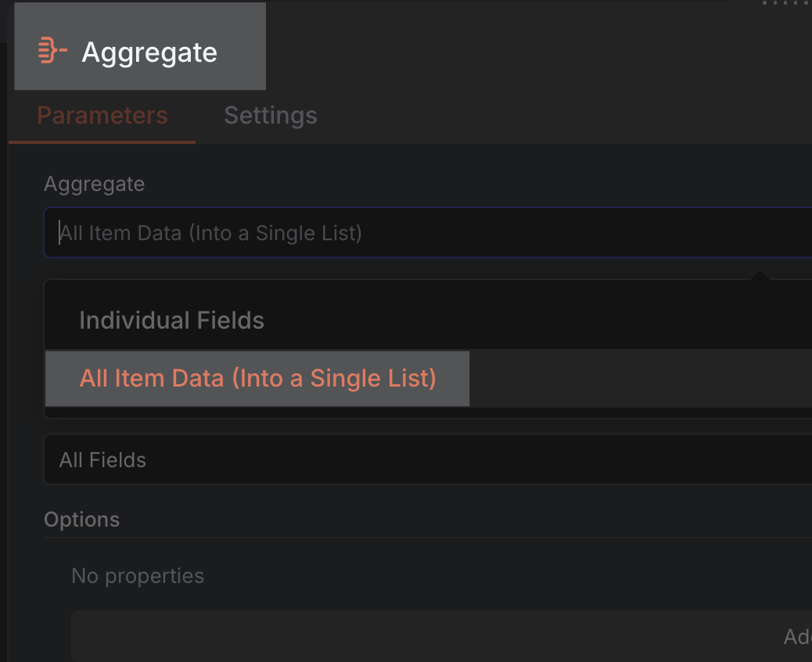Focus the Aggregate mode combo box
Viewport: 812px width, 662px height.
pyautogui.click(x=428, y=232)
